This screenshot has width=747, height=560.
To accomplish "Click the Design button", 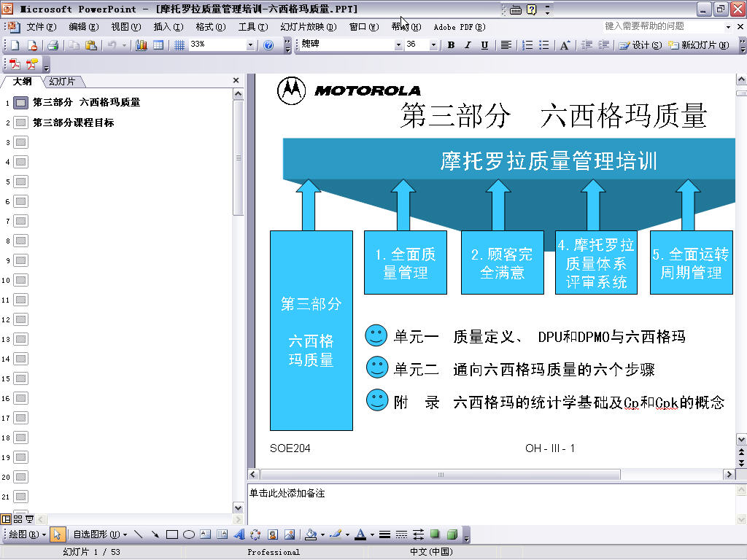I will 640,45.
